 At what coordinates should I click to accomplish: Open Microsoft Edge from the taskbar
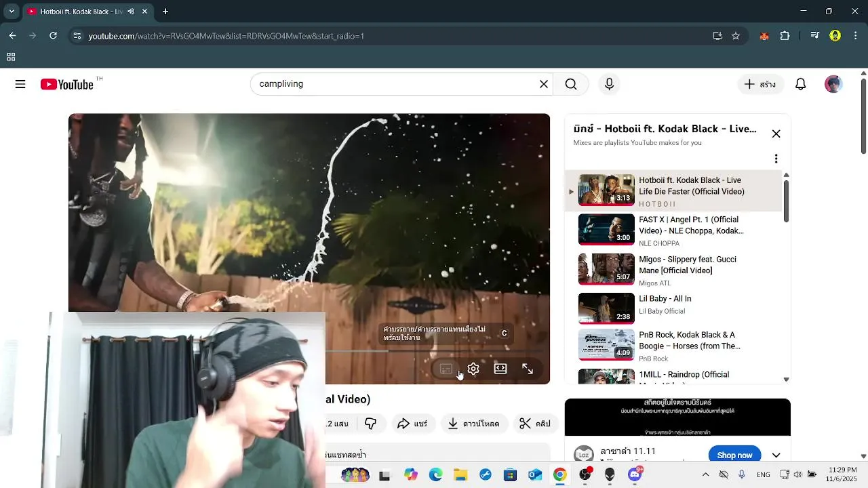click(x=435, y=475)
